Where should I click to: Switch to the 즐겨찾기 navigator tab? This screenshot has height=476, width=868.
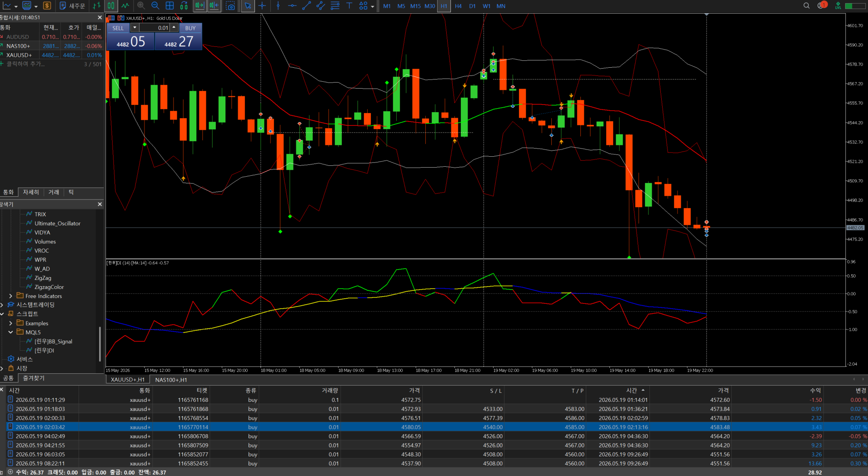click(x=34, y=378)
